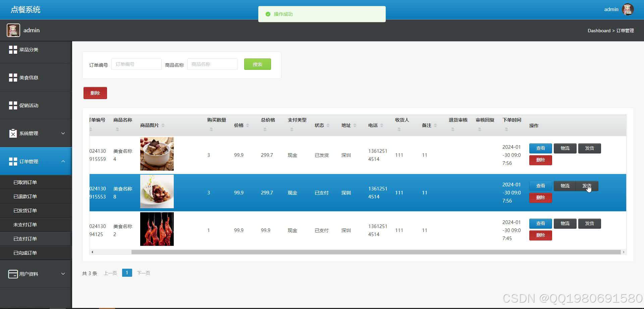
Task: Click the 已发货 status cell
Action: [322, 155]
